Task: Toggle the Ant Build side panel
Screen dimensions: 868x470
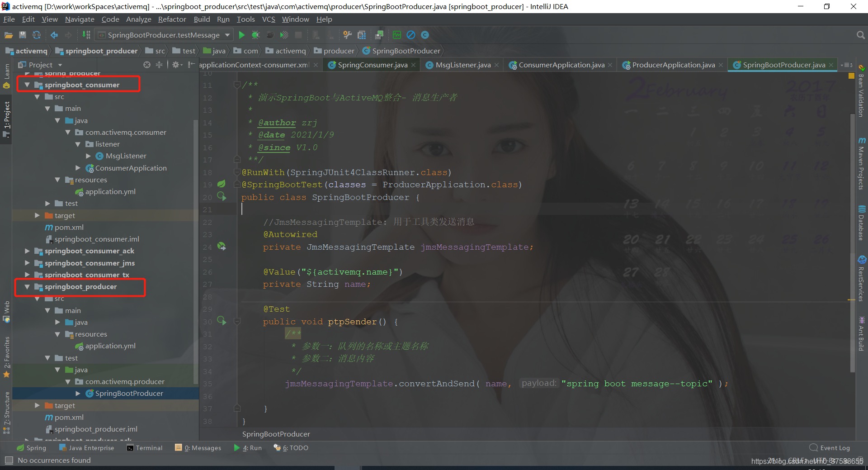Action: pyautogui.click(x=862, y=334)
